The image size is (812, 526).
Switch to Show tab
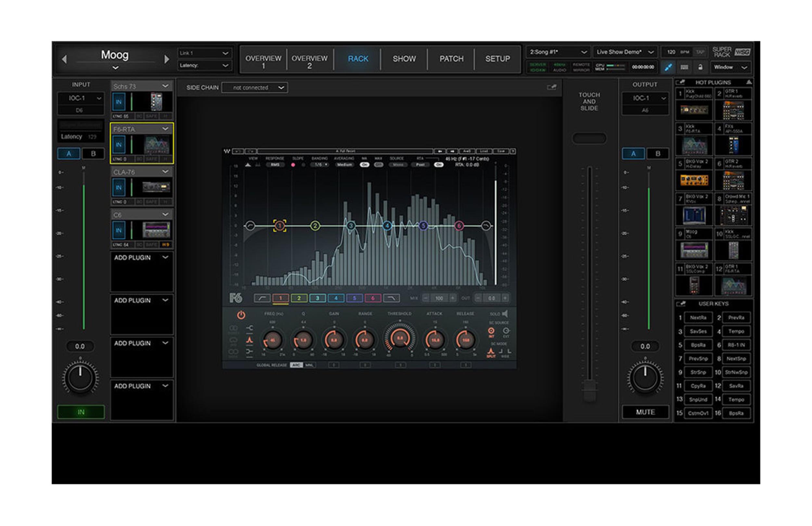pyautogui.click(x=404, y=59)
